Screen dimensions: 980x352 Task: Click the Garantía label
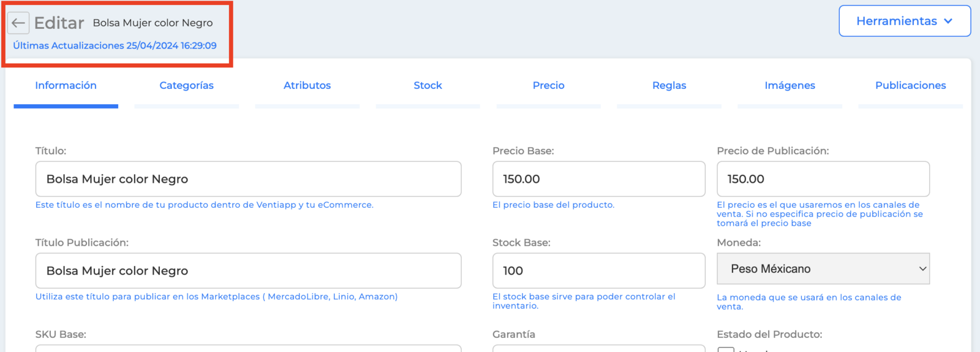point(514,334)
